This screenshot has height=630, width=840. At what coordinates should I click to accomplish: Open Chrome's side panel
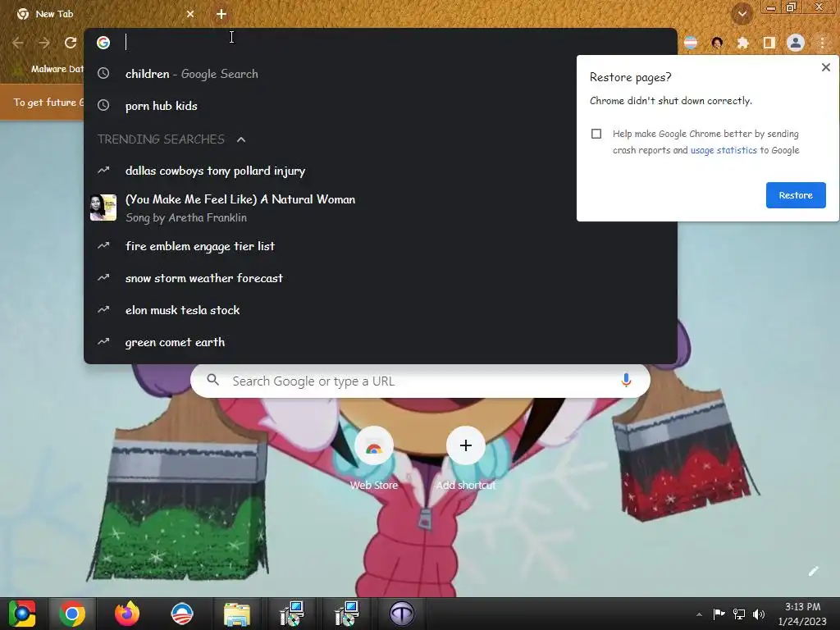[x=769, y=43]
